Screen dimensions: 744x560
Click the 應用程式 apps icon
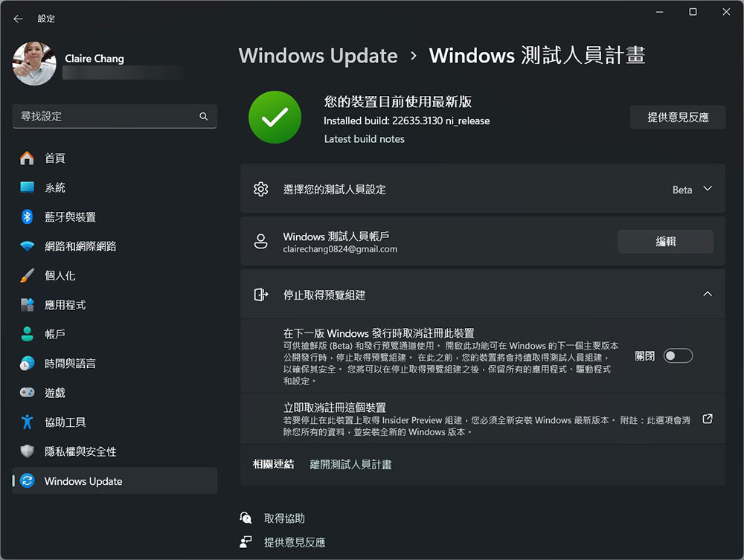pos(27,305)
